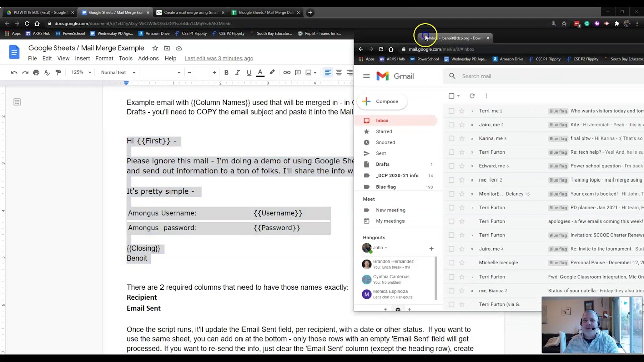Open Gmail select-all dropdown arrow
Screen dimensions: 644x362
458,96
